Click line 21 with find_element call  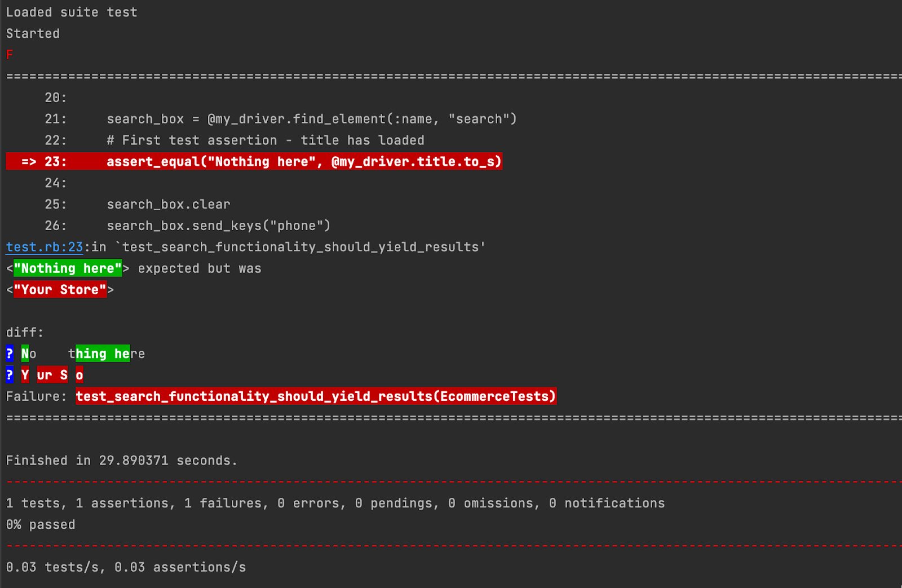coord(311,119)
